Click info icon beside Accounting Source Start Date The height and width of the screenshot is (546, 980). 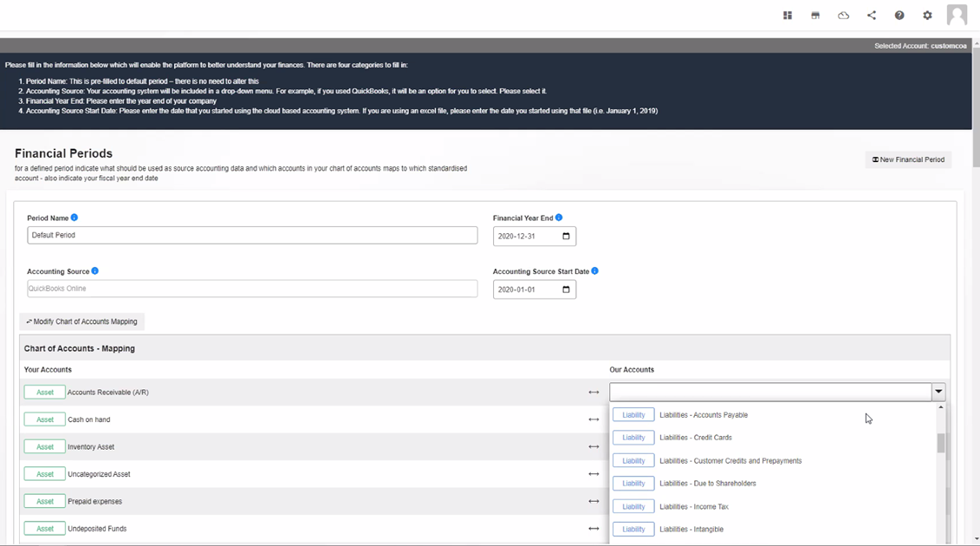tap(594, 271)
